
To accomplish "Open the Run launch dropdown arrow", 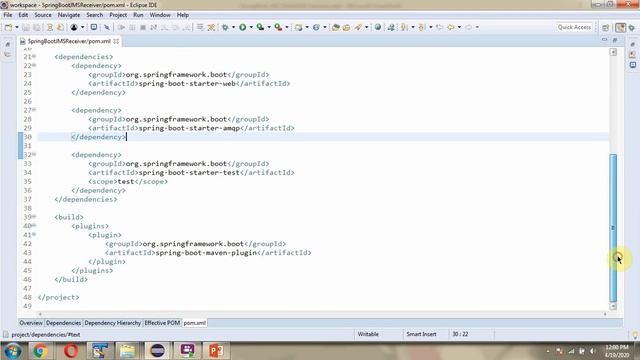I will (x=251, y=27).
